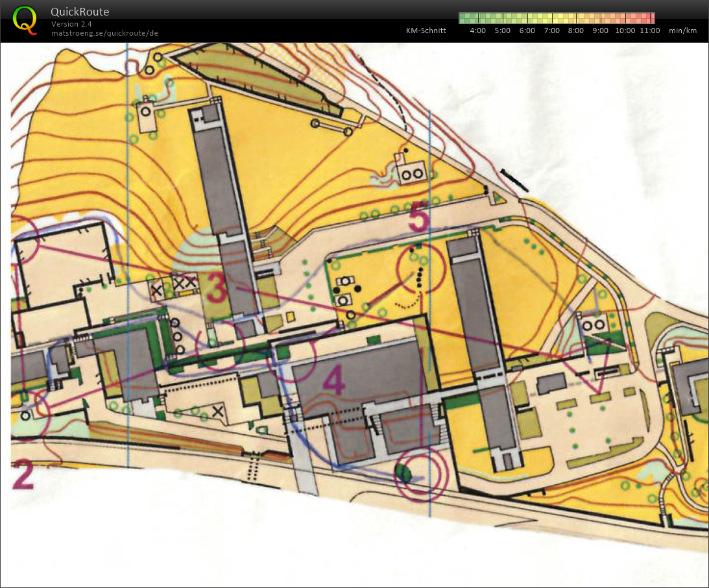Click the 9:00 pace scale label
The width and height of the screenshot is (709, 588).
(x=600, y=31)
